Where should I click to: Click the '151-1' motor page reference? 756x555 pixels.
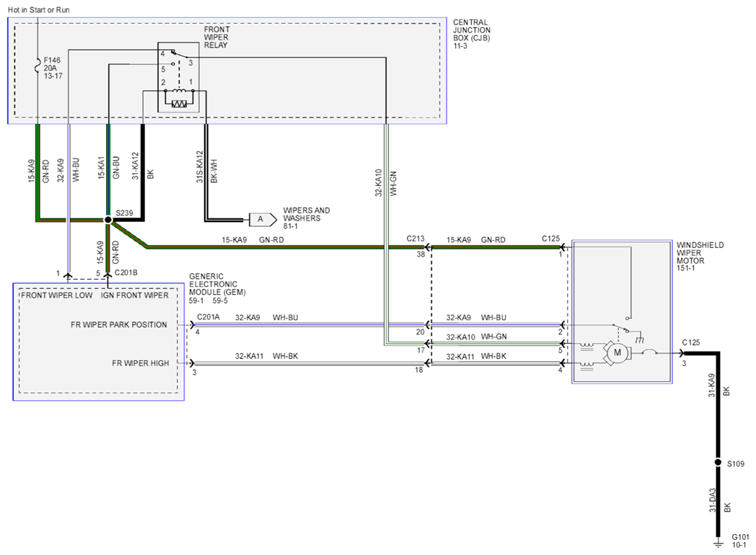pyautogui.click(x=685, y=268)
